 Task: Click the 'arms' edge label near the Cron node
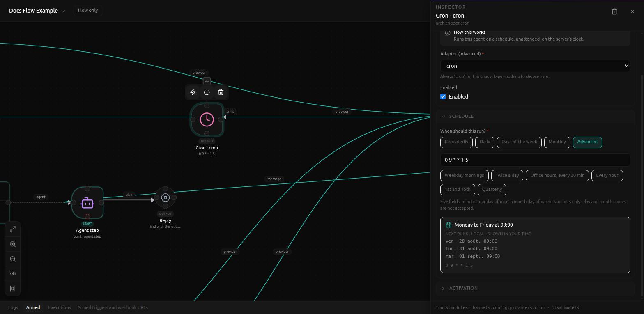pos(230,112)
